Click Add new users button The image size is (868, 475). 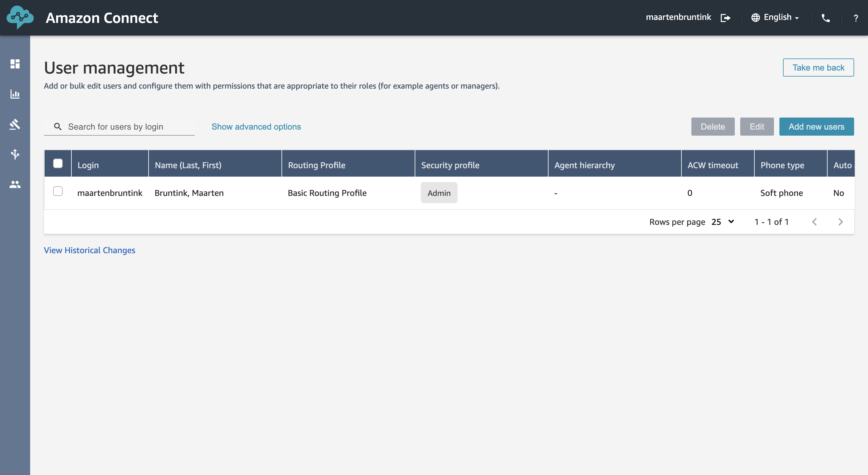[x=816, y=127]
